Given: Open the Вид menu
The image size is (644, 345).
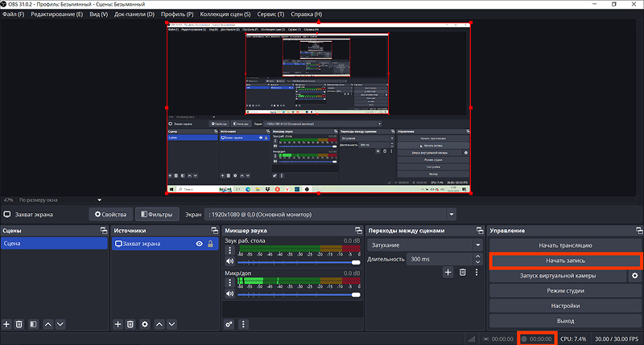Looking at the screenshot, I should (98, 14).
